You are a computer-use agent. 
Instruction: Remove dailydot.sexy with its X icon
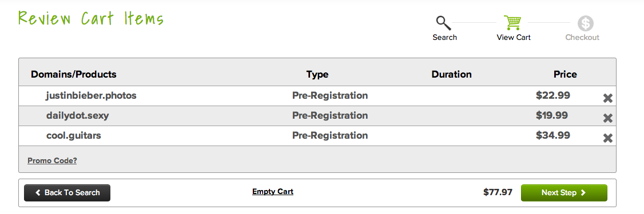pyautogui.click(x=608, y=119)
